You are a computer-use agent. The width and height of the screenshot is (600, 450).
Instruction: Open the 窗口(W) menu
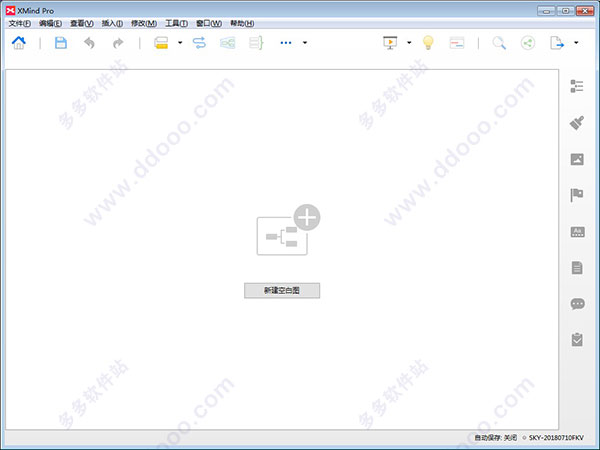click(x=209, y=23)
